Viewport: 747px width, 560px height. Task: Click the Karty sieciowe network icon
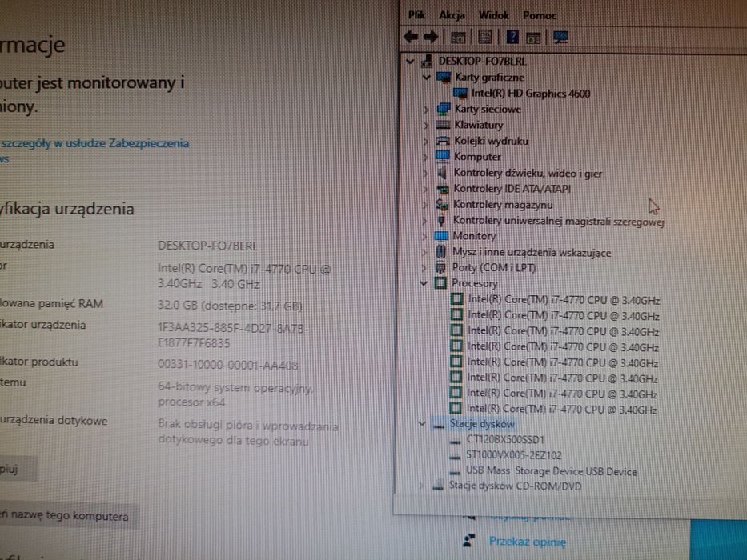(x=444, y=109)
